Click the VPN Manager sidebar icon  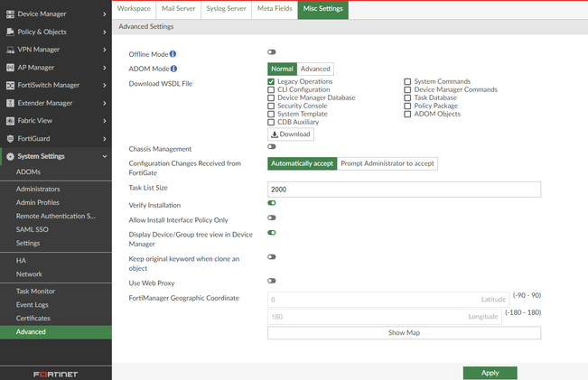pyautogui.click(x=10, y=50)
